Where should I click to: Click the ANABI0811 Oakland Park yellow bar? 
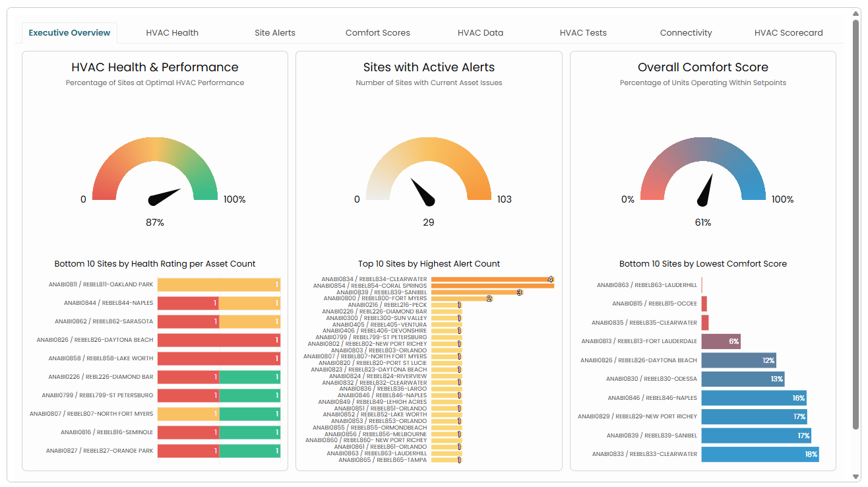tap(219, 284)
